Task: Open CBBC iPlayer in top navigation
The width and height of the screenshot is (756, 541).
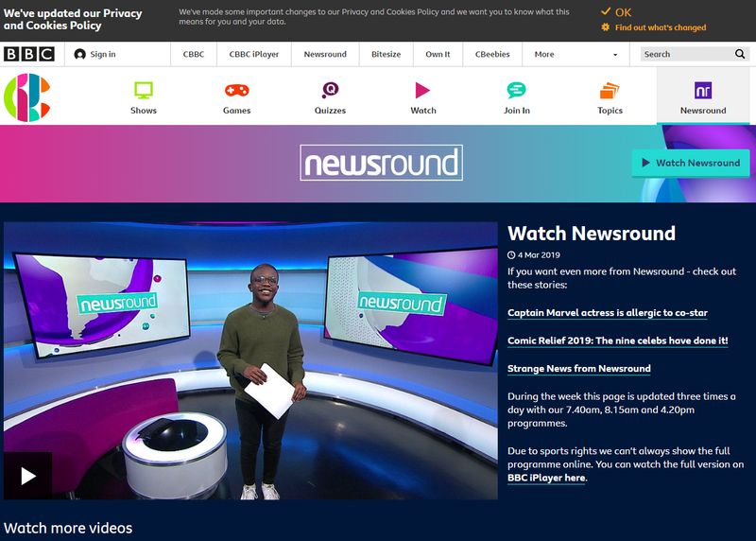Action: (x=254, y=54)
